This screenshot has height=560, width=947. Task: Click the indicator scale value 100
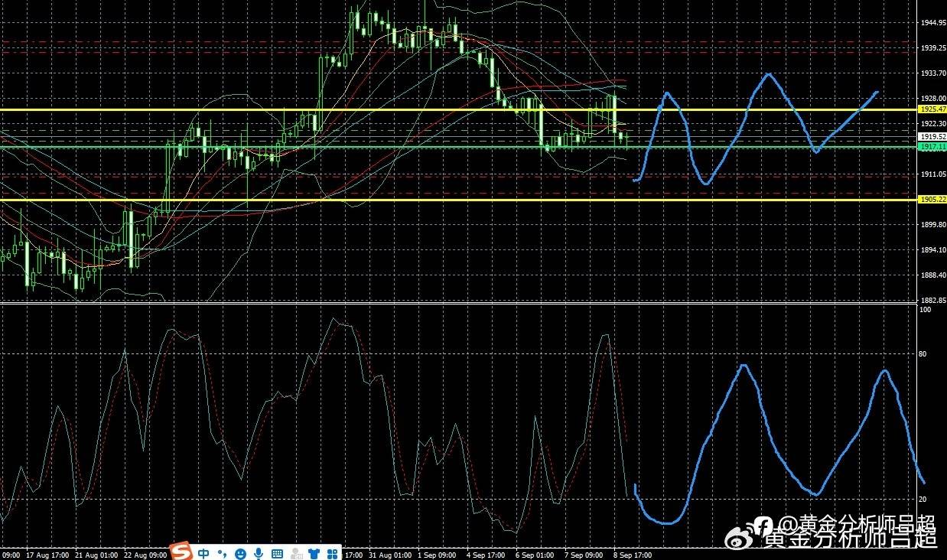coord(924,310)
